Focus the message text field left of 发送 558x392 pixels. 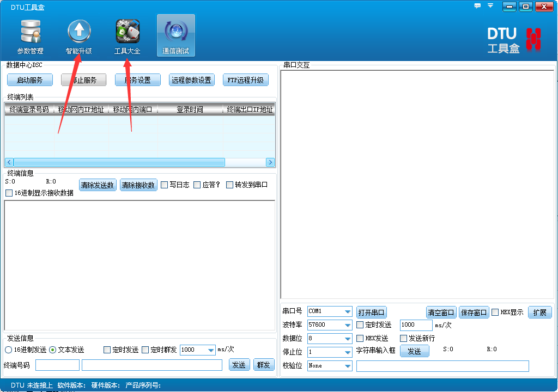pyautogui.click(x=152, y=365)
